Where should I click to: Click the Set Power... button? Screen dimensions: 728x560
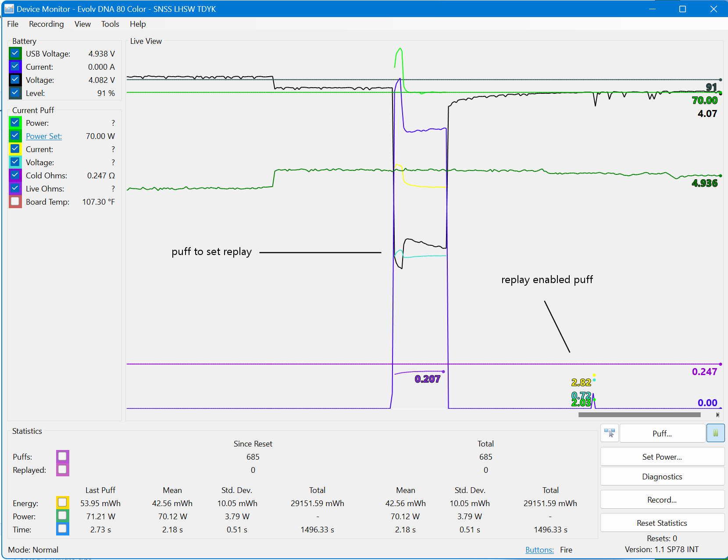[662, 457]
